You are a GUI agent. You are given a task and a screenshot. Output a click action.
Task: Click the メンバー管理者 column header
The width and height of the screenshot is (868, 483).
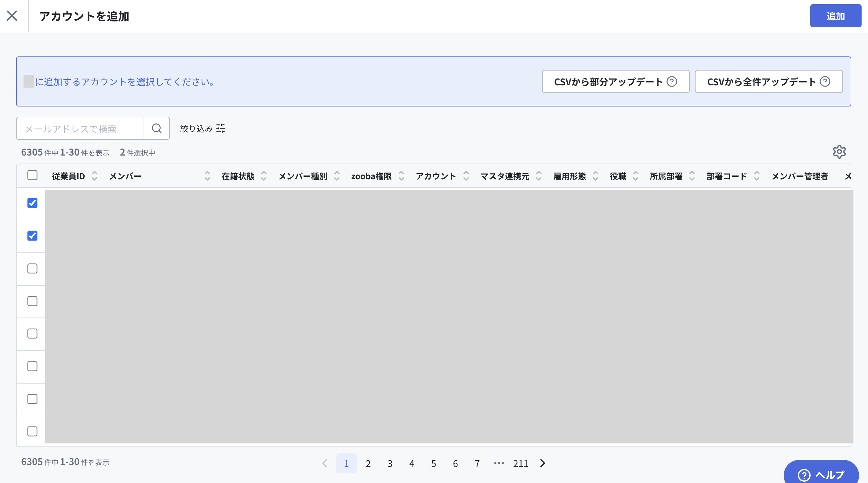tap(800, 176)
